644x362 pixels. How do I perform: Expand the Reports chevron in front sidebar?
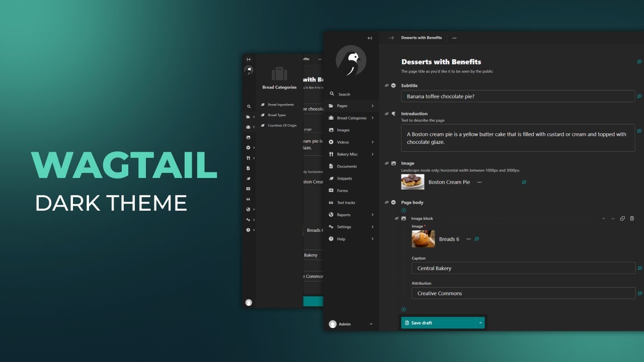pyautogui.click(x=372, y=215)
